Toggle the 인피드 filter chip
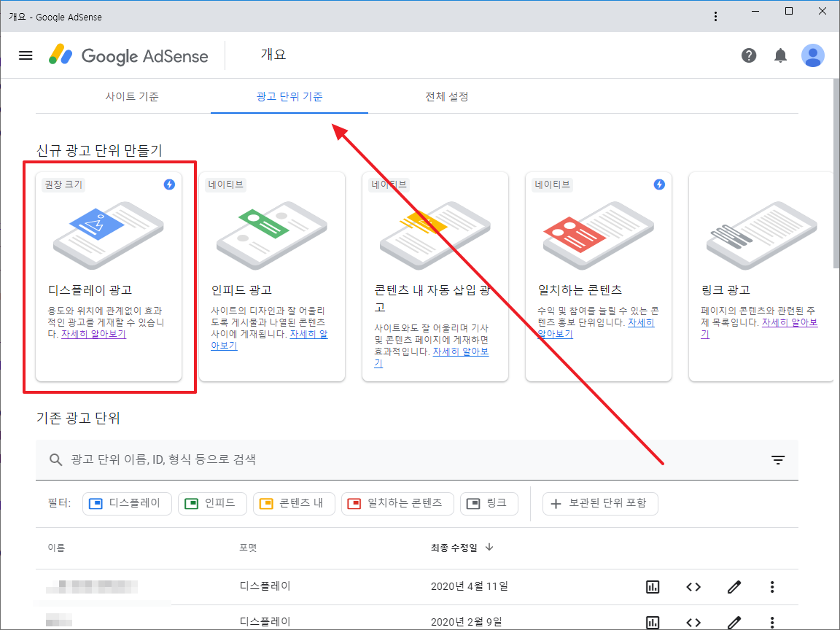 click(x=212, y=504)
